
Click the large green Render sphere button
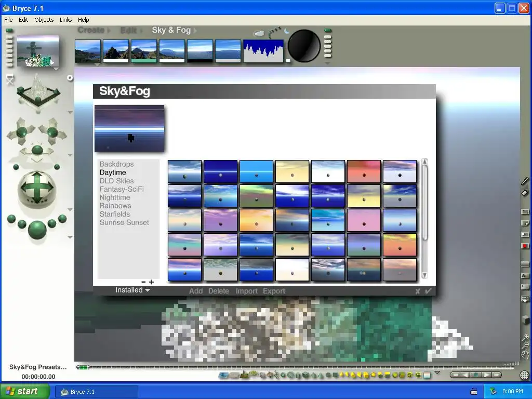pos(37,229)
